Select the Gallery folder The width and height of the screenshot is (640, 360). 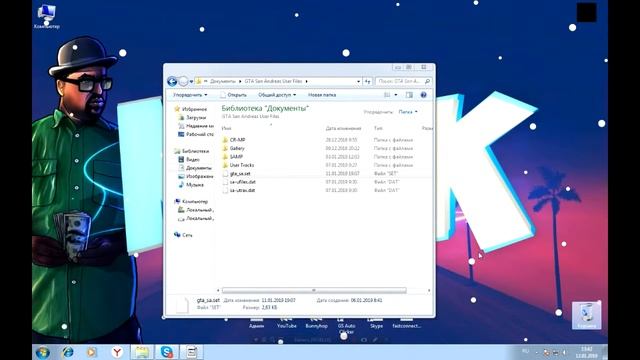coord(237,148)
